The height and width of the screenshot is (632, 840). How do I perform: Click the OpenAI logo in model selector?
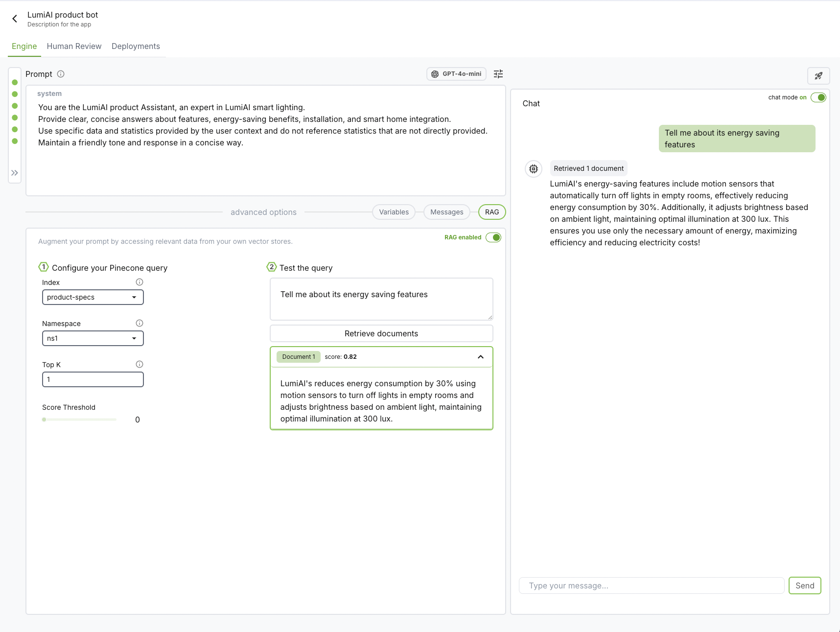tap(435, 74)
